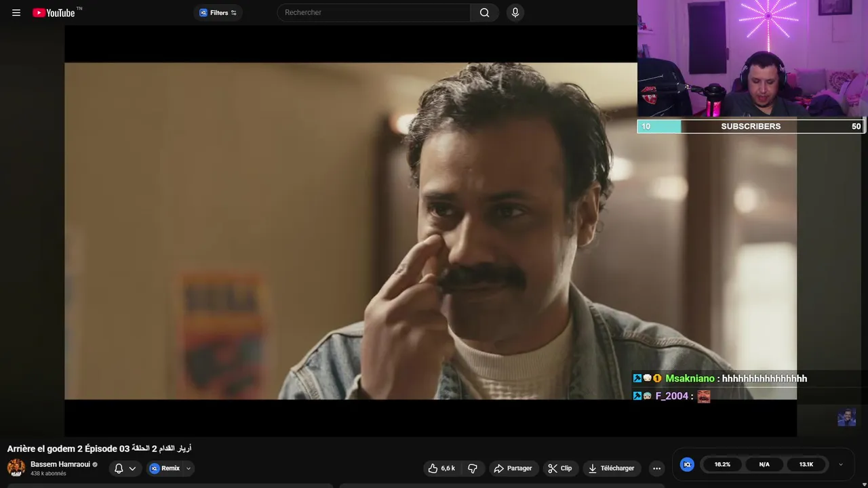The image size is (868, 488).
Task: Create a Clip with scissors button
Action: click(560, 468)
